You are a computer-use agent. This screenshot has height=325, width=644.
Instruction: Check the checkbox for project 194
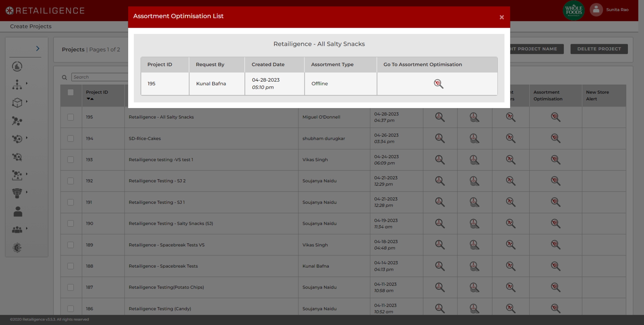click(71, 138)
